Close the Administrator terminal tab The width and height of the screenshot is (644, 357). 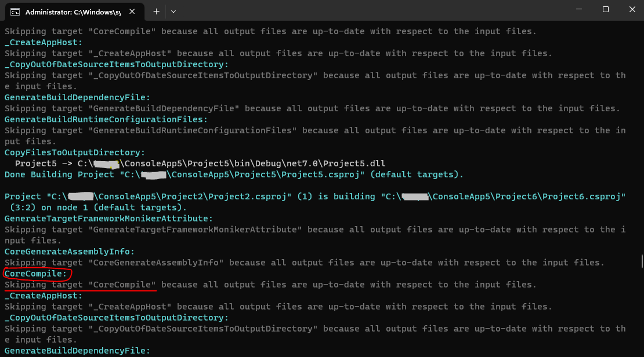click(x=131, y=12)
